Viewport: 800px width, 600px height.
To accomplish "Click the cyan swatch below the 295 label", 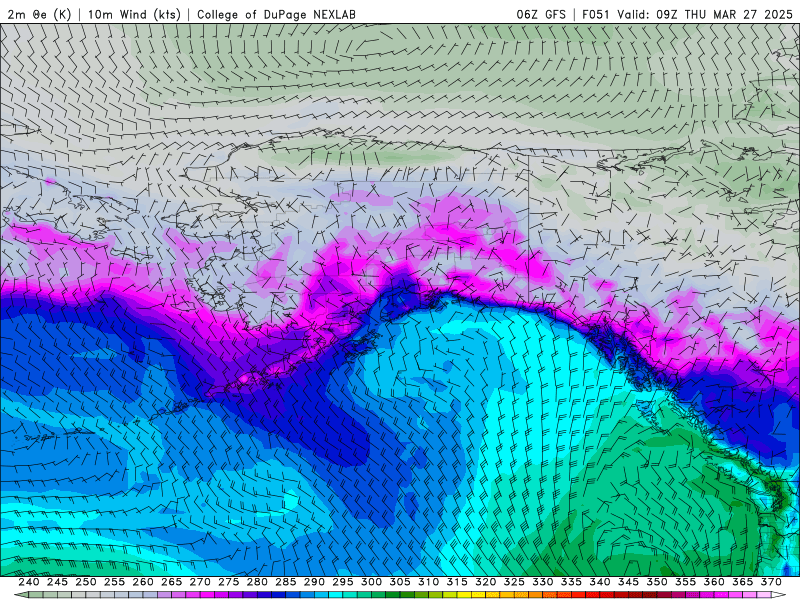I will tap(336, 595).
